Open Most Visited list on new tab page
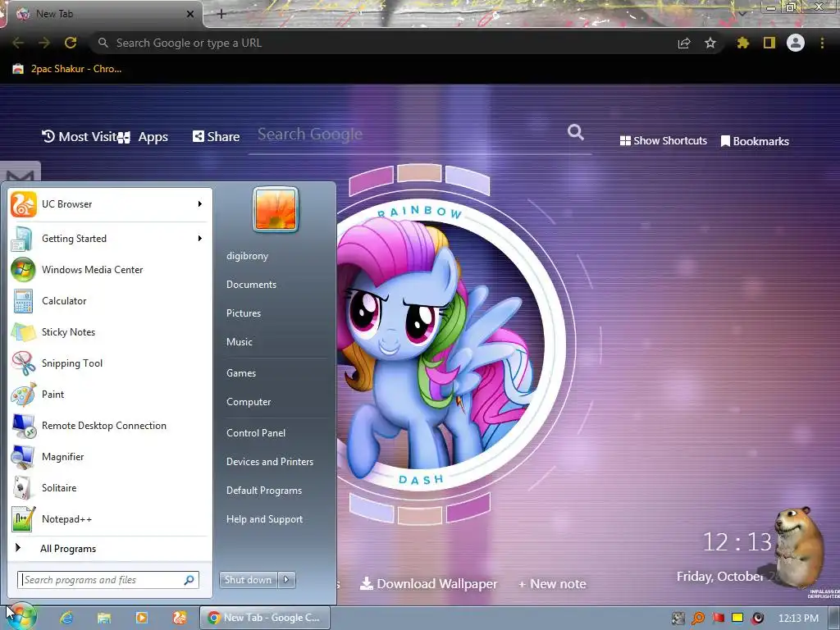Screen dimensions: 840x630 (80, 137)
